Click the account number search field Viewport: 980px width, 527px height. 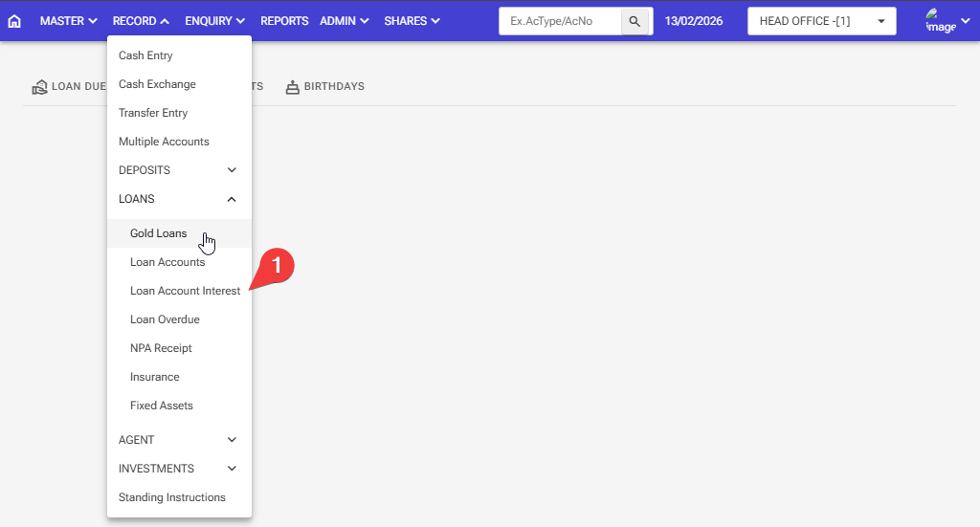561,21
